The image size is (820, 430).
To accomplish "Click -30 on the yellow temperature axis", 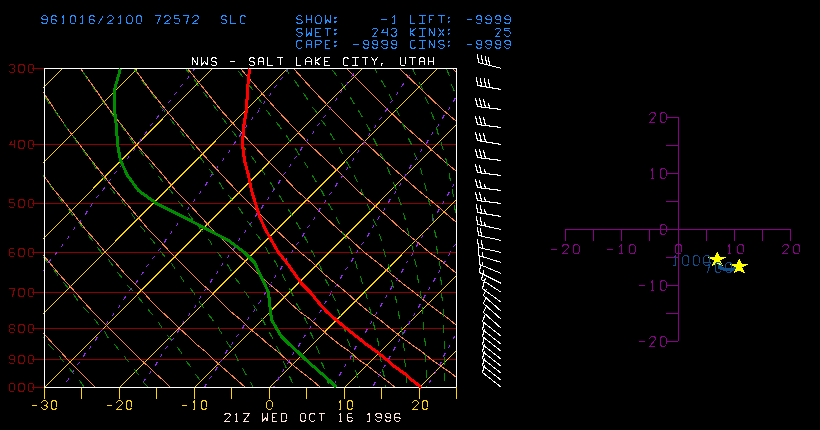I will point(44,405).
